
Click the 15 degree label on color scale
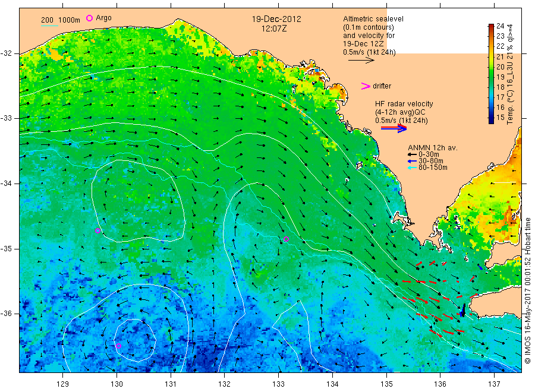pyautogui.click(x=500, y=118)
